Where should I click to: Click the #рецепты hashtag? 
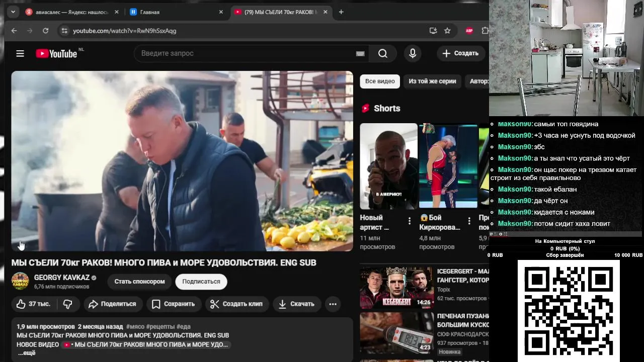point(160,326)
